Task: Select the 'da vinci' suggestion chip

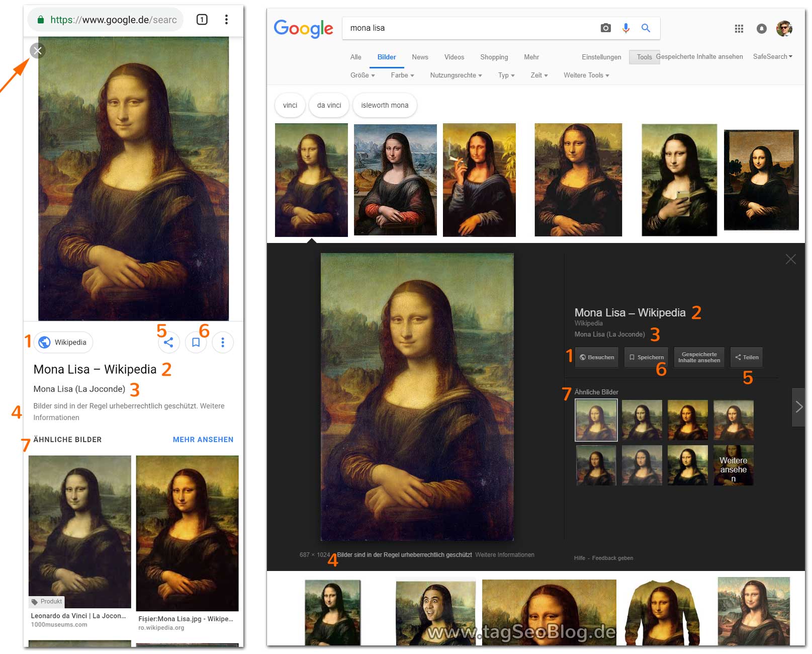Action: click(x=329, y=105)
